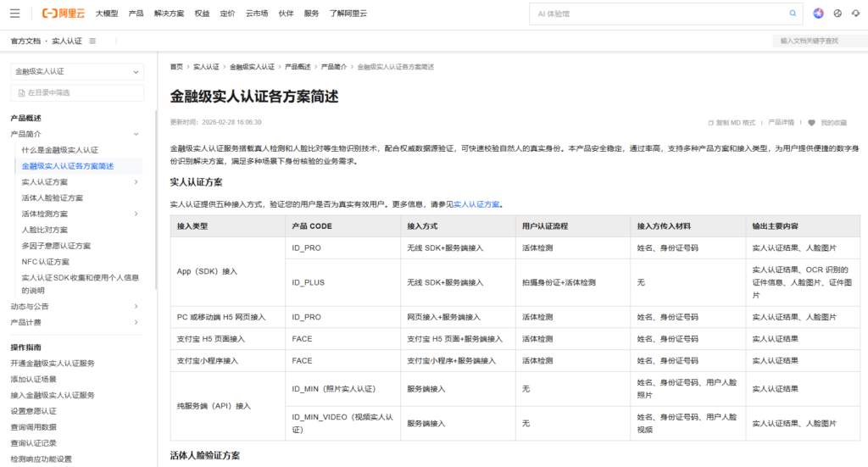Open 定价 in top navigation

coord(227,14)
